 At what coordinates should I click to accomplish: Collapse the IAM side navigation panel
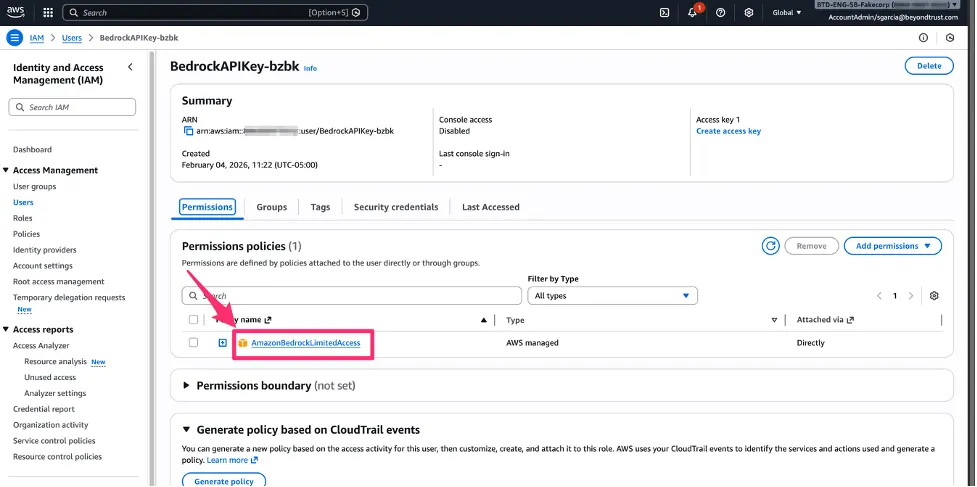click(130, 67)
